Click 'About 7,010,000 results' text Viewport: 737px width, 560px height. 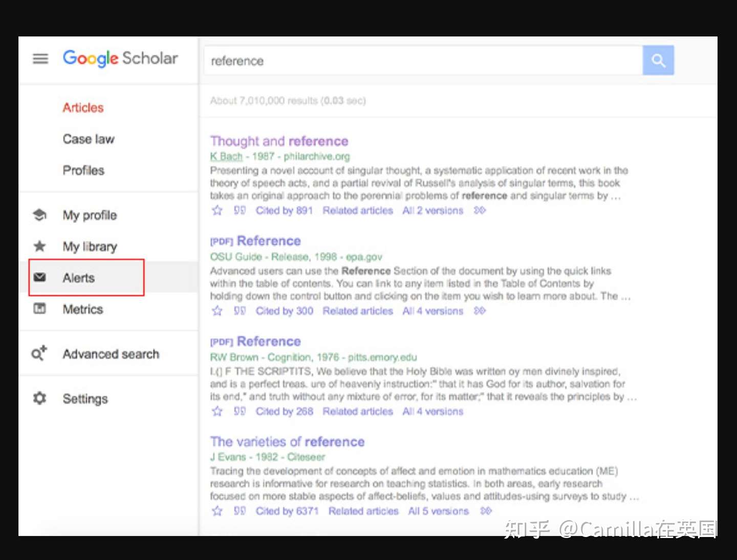pyautogui.click(x=288, y=100)
